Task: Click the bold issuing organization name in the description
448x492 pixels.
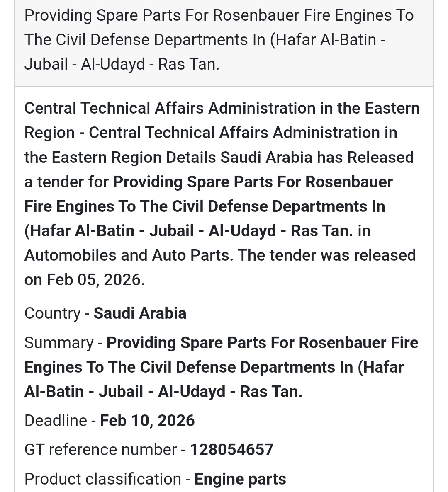Action: tap(222, 109)
